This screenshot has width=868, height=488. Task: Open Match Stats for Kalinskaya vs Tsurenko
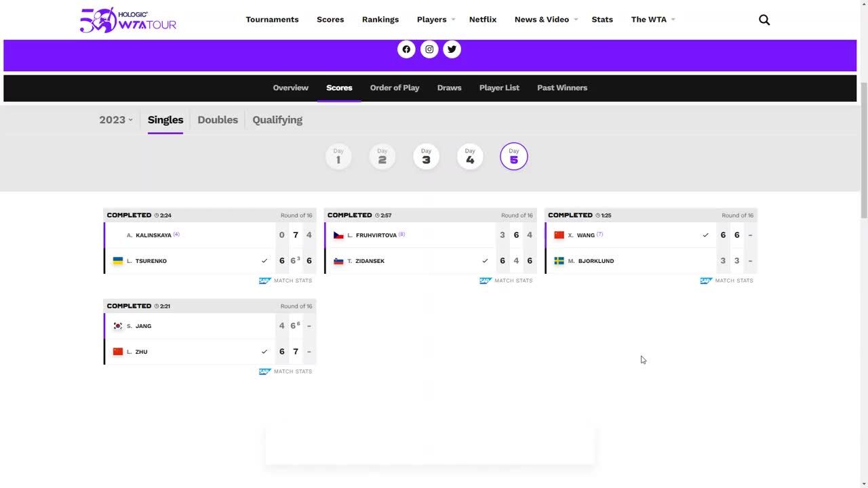pyautogui.click(x=293, y=281)
